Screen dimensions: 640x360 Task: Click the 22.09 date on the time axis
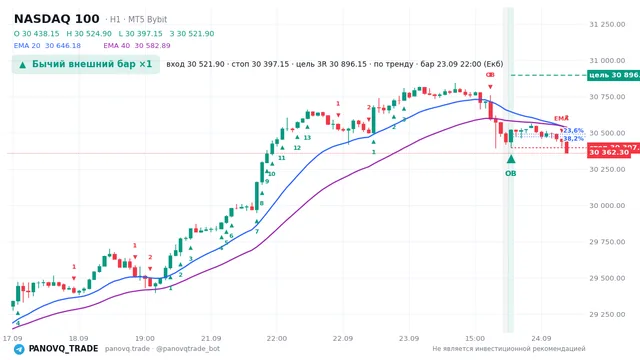tap(343, 338)
